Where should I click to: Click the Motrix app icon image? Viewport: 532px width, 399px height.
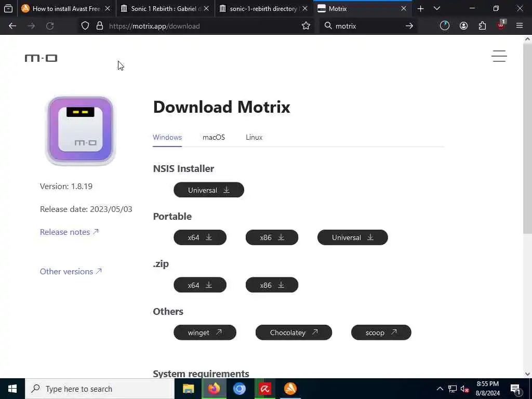coord(81,130)
